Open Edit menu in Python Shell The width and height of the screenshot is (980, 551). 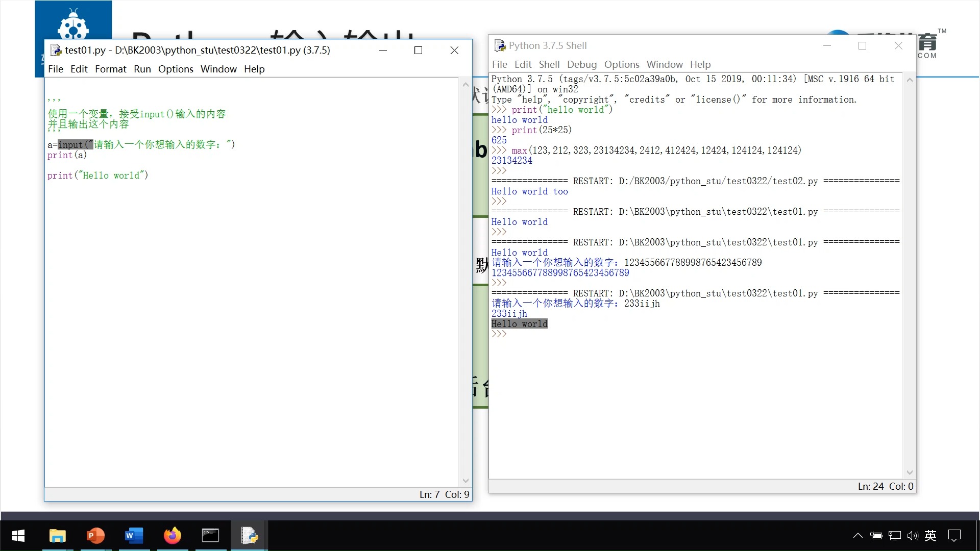click(x=523, y=64)
